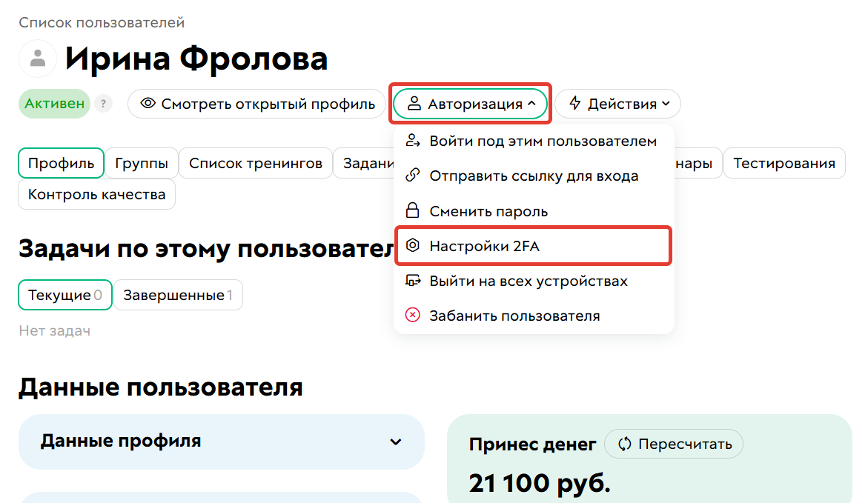Click the logout icon beside Выйти на всех устройствах
The image size is (868, 503).
[413, 281]
